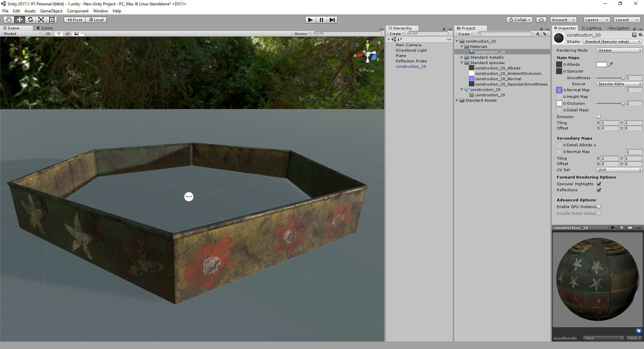Play the material preview animation
The image size is (644, 349).
point(613,228)
